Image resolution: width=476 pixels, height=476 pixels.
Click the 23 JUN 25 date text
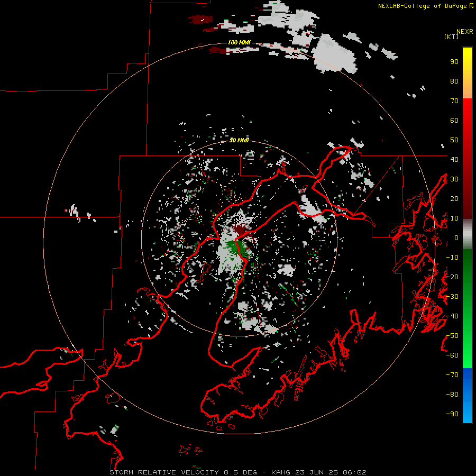tap(317, 472)
